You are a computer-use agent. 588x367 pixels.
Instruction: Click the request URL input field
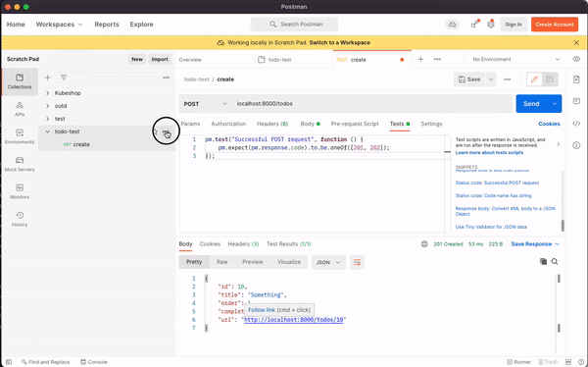click(x=371, y=104)
